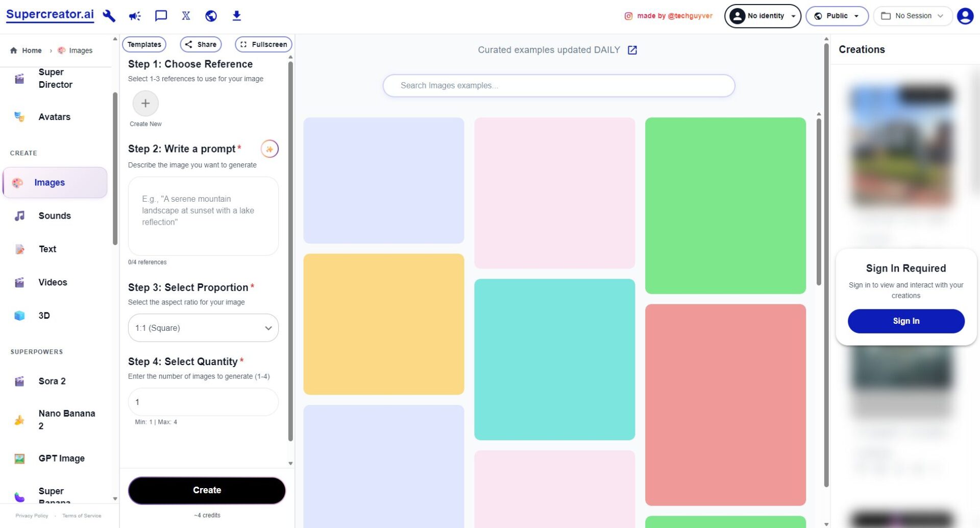
Task: Open the megaphone announcements icon
Action: coord(135,16)
